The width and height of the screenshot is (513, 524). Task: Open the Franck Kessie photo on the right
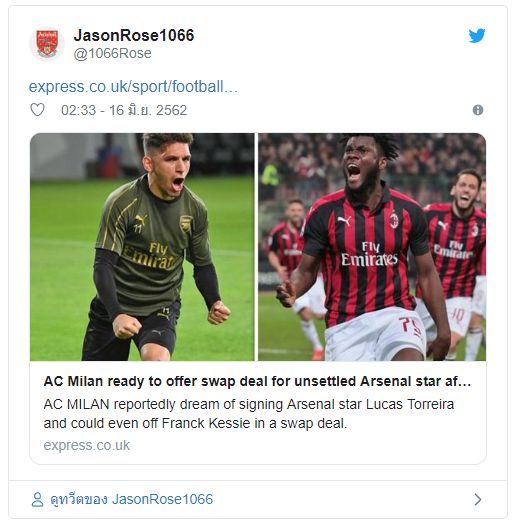click(x=372, y=247)
